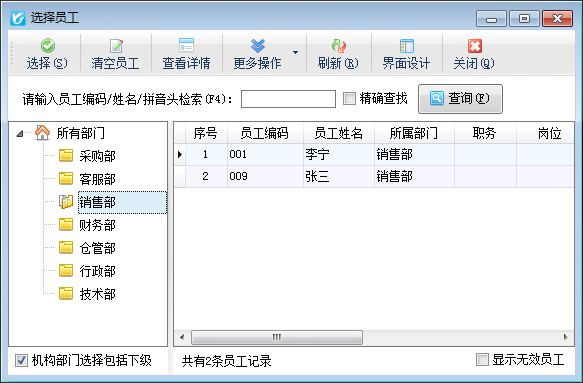Collapse the 所有部门 tree node
583x383 pixels.
[20, 133]
